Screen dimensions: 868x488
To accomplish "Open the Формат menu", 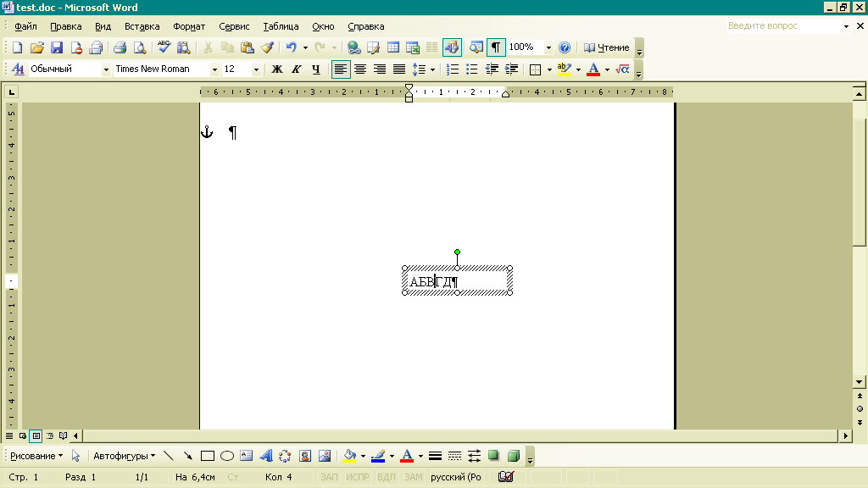I will click(x=189, y=26).
